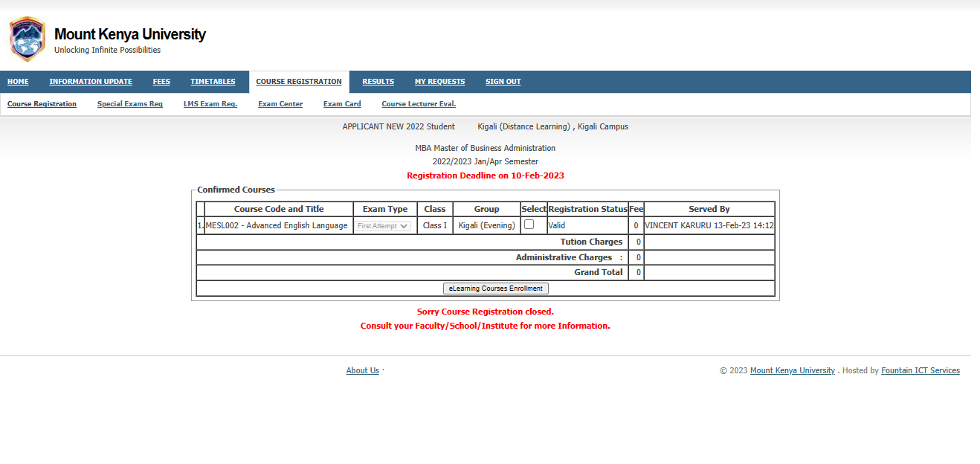Screen dimensions: 980x464
Task: Open the Exam Card link
Action: click(342, 104)
